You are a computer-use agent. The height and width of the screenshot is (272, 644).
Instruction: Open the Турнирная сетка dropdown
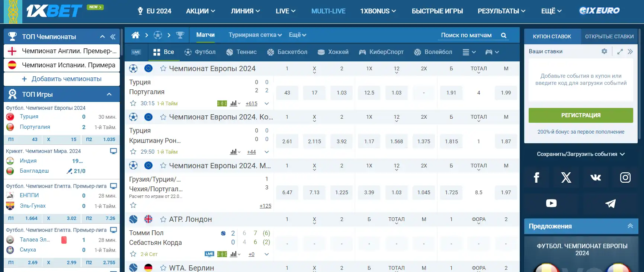pyautogui.click(x=255, y=35)
